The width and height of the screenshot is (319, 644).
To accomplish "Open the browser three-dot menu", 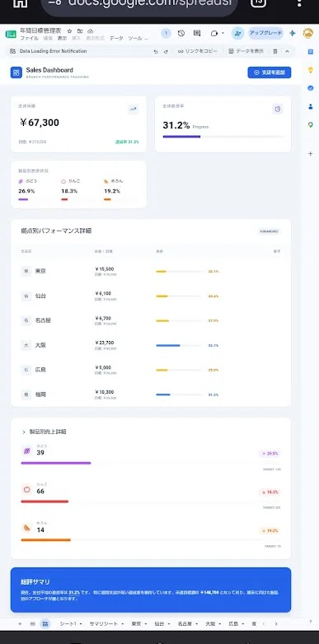I will pos(299,3).
